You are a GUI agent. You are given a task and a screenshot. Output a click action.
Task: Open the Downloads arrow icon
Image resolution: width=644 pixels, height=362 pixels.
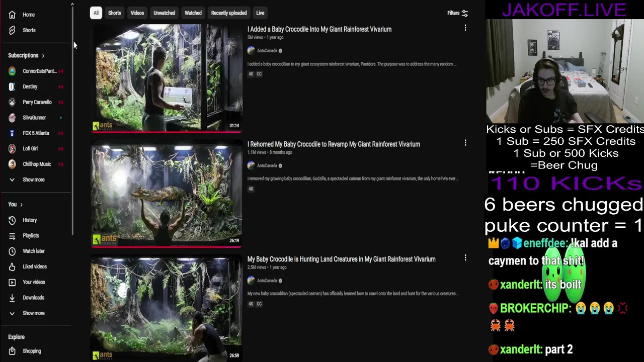coord(12,298)
